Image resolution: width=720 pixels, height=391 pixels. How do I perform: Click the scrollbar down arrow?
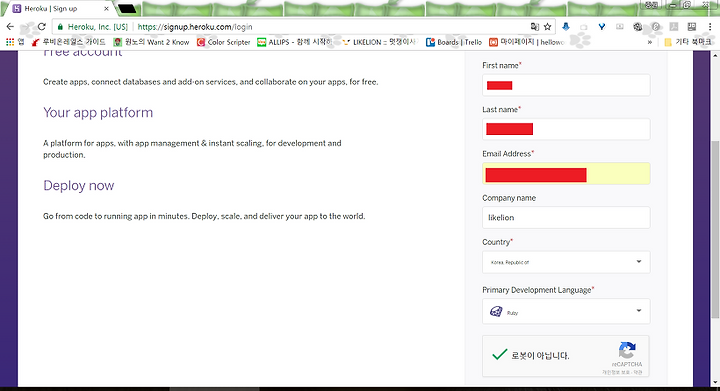pos(715,381)
